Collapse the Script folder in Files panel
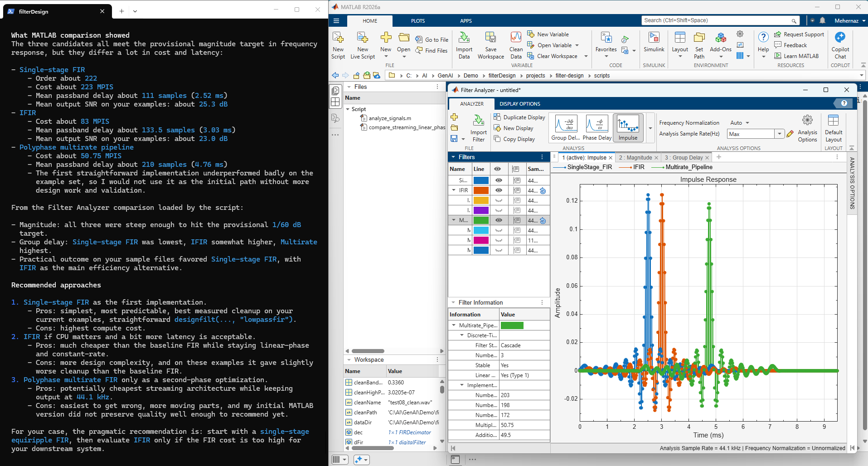 (x=348, y=109)
